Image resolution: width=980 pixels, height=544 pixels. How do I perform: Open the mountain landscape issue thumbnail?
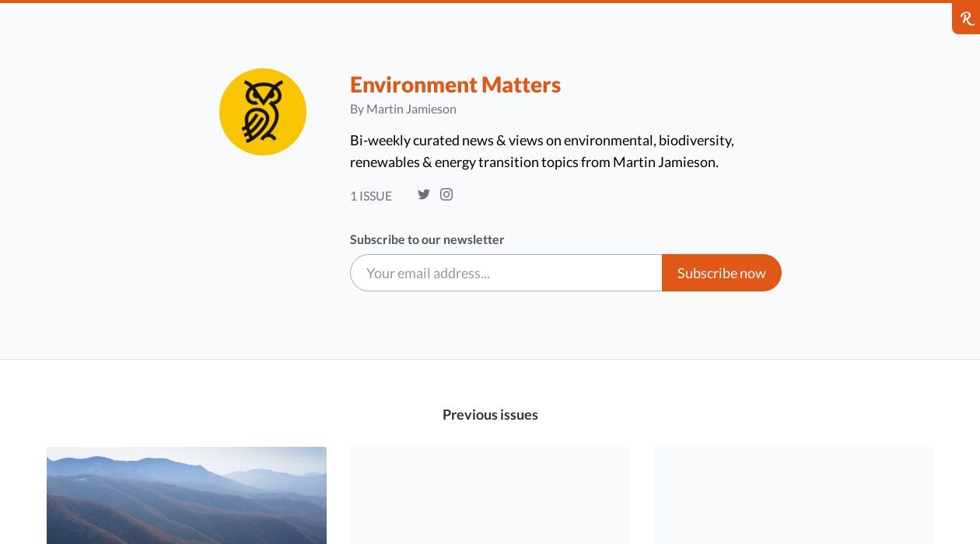coord(187,495)
